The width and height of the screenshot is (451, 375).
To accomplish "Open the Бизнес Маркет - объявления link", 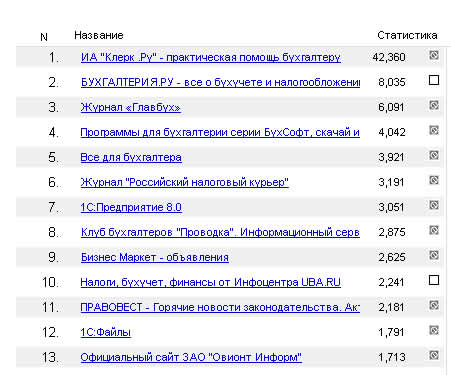I will (155, 257).
